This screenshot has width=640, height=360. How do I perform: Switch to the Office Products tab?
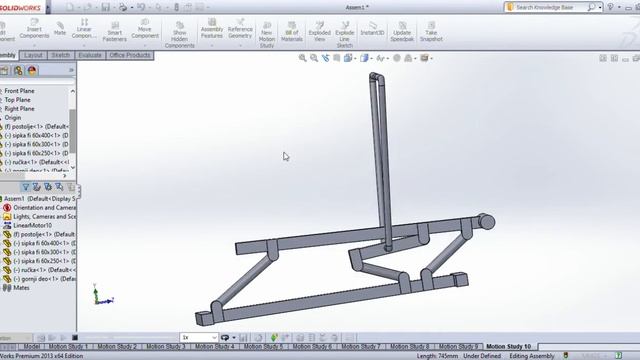(x=130, y=55)
